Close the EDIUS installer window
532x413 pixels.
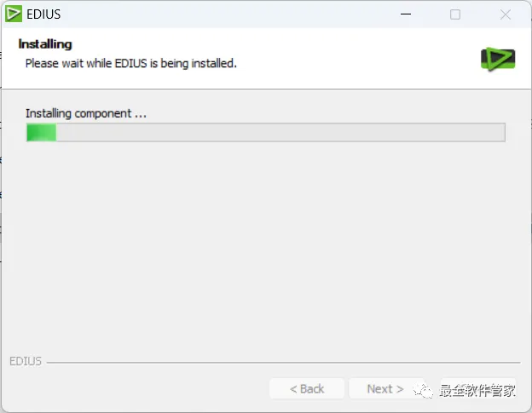(506, 14)
